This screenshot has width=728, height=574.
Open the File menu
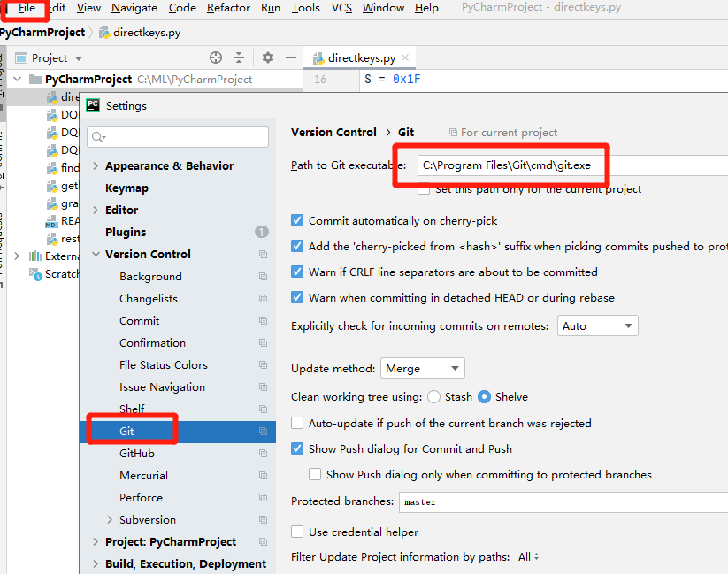(27, 8)
